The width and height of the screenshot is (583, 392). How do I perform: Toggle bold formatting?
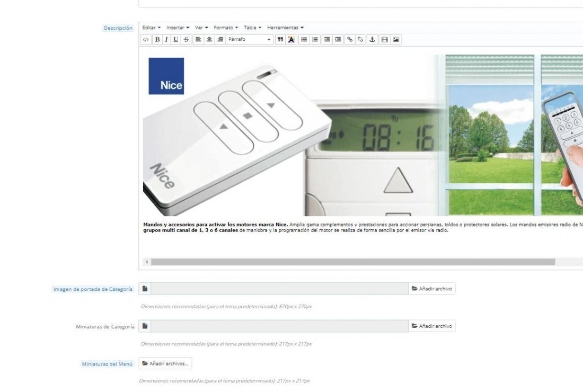157,39
